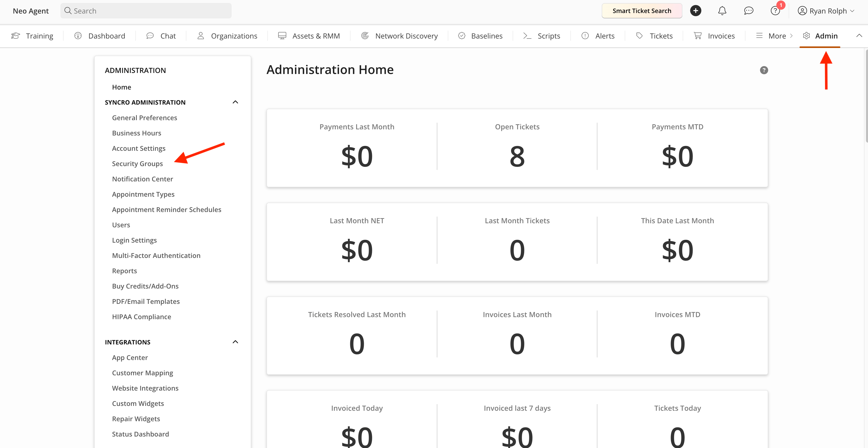
Task: Open Appointment Reminder Schedules
Action: pos(167,209)
